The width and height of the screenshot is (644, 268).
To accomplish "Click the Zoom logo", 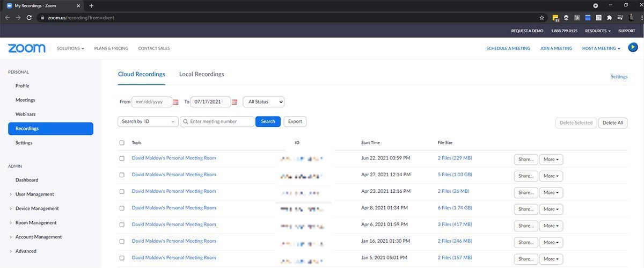I will coord(27,48).
